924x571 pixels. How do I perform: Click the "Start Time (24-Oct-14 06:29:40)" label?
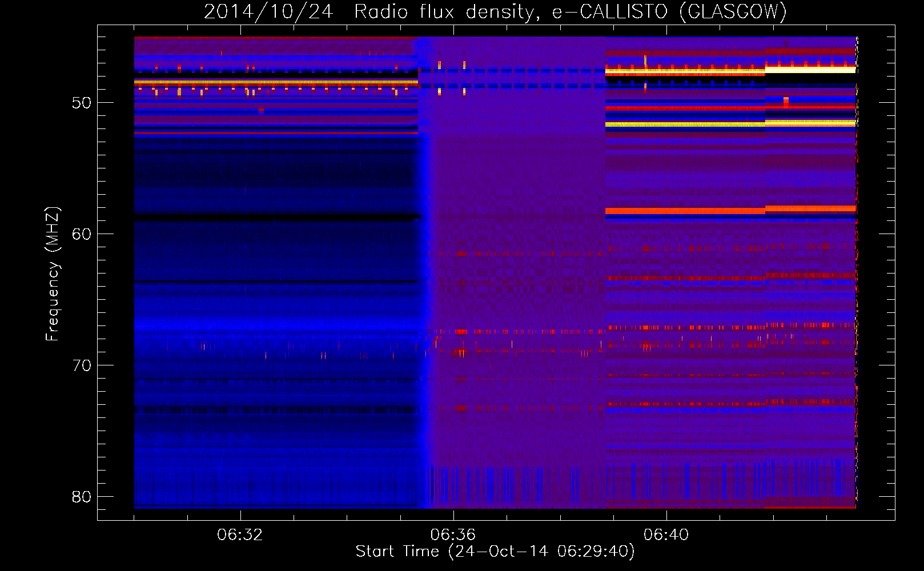[x=495, y=552]
